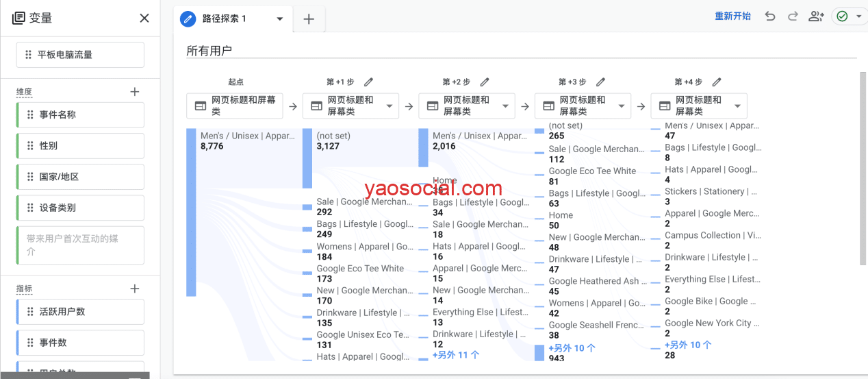
Task: Click the 重新开始 link
Action: (x=732, y=16)
